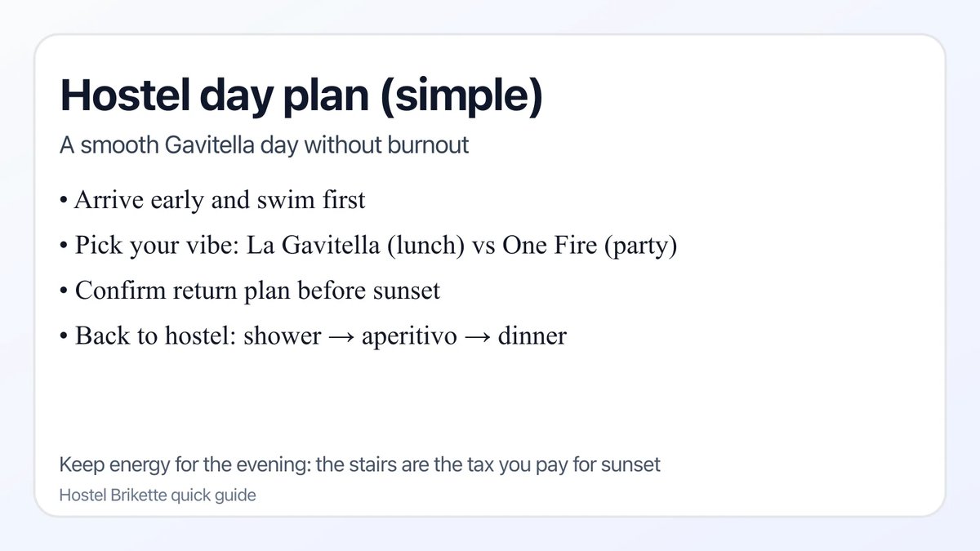Screen dimensions: 980x551
Task: Select the subtitle "A smooth Gavitella day without burnout"
Action: coord(264,146)
